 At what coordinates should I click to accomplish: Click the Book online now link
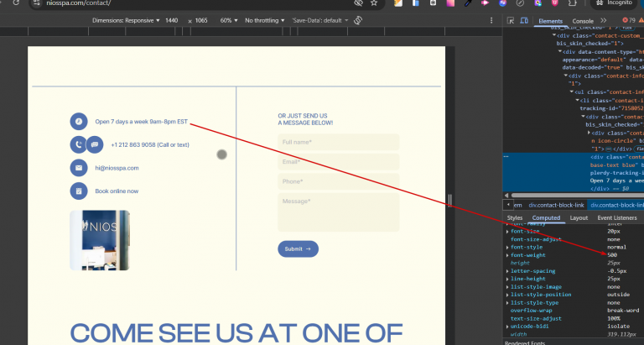click(117, 191)
